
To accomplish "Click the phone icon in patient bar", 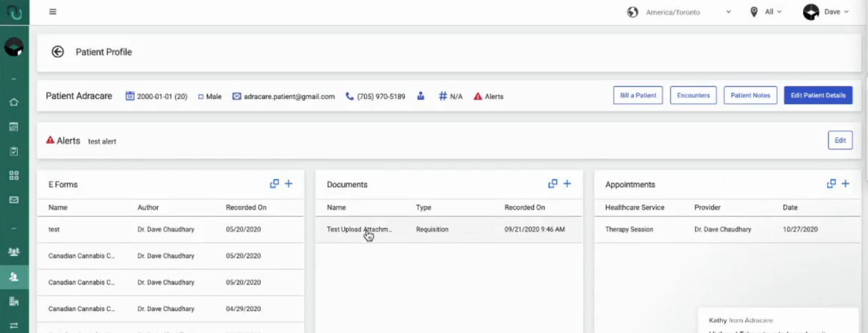I will coord(350,96).
